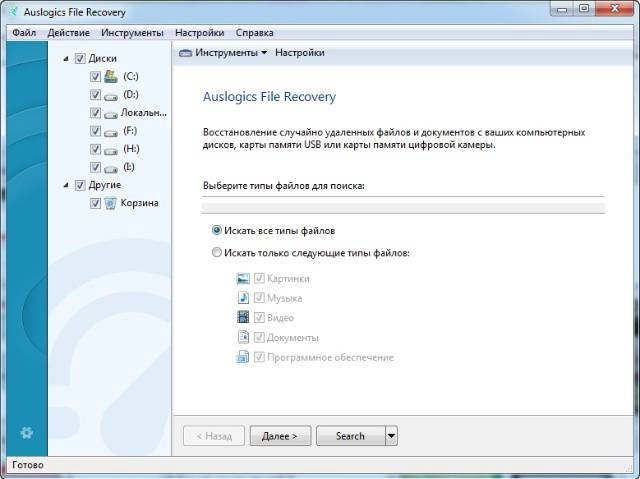Toggle the Документы checkbox
This screenshot has height=479, width=640.
click(x=259, y=337)
